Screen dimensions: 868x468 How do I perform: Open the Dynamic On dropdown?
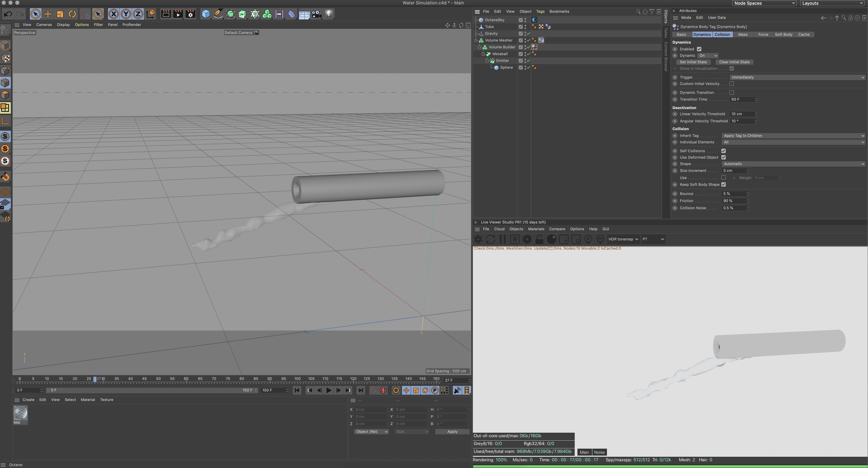click(x=708, y=56)
